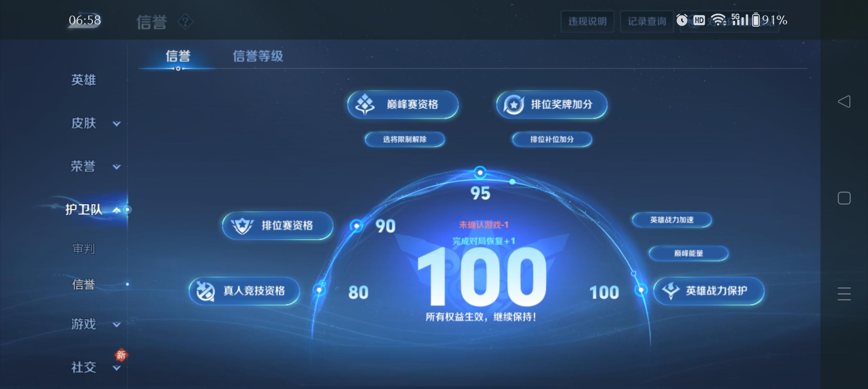
Task: Tap the 信誉 page title at top
Action: (152, 22)
